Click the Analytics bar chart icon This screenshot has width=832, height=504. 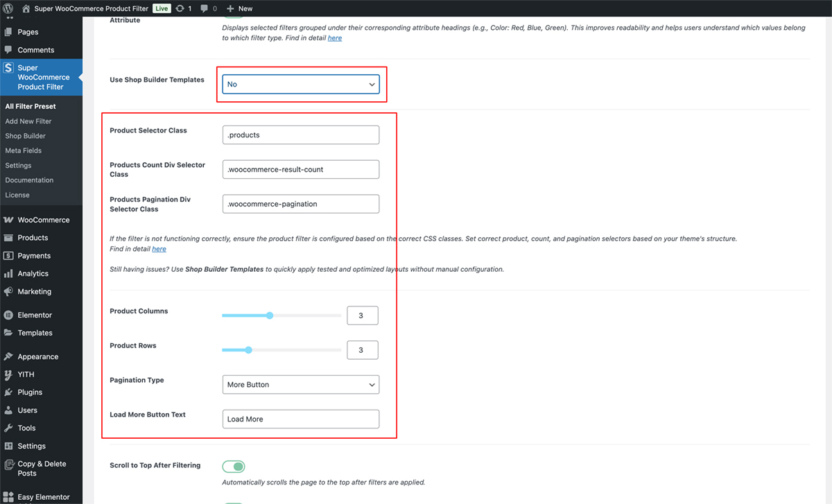tap(8, 274)
